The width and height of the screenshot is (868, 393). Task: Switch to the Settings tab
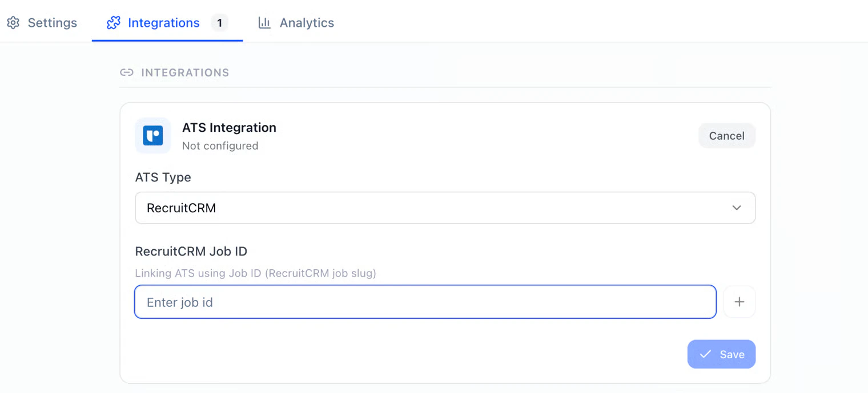click(42, 23)
